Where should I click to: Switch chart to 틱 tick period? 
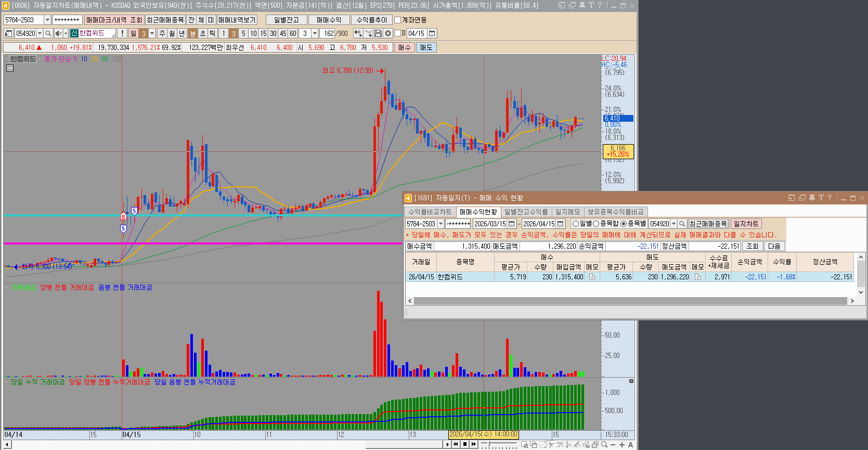click(213, 33)
